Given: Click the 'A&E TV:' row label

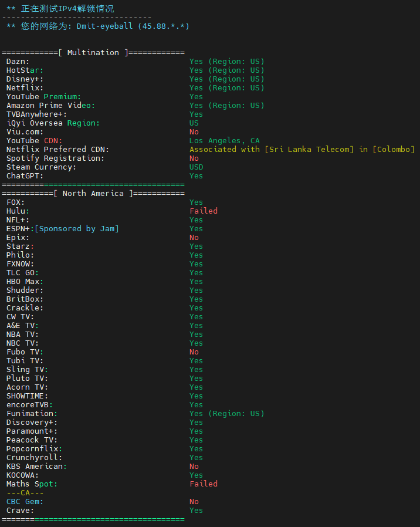Looking at the screenshot, I should [x=22, y=326].
